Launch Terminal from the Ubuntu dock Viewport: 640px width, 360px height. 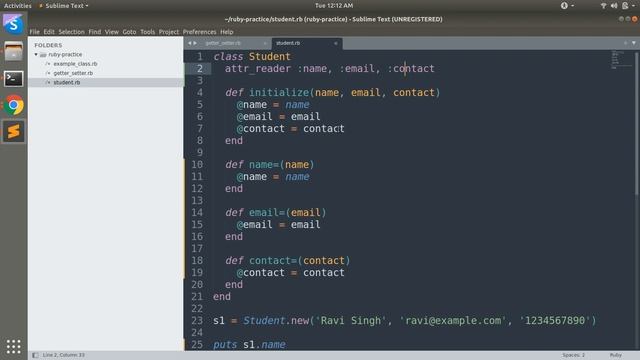click(x=13, y=78)
